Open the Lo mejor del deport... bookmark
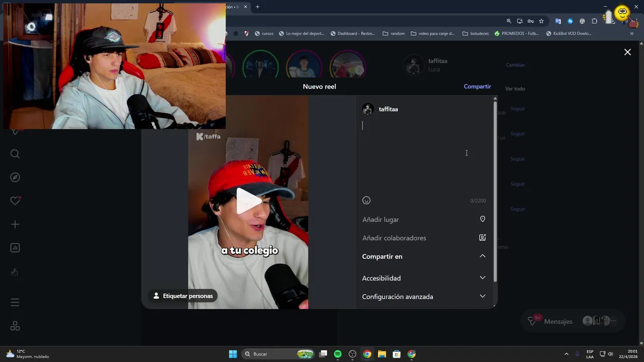The height and width of the screenshot is (362, 644). pos(301,34)
